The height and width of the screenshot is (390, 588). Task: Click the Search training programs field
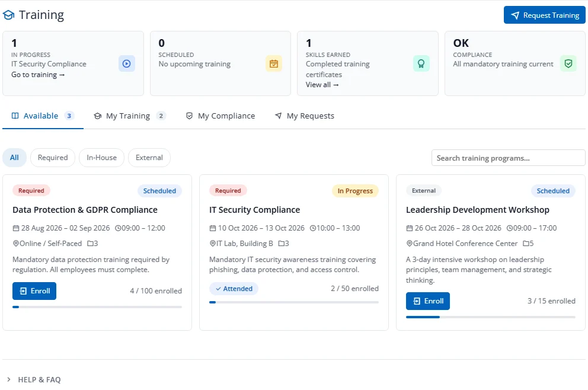[508, 158]
